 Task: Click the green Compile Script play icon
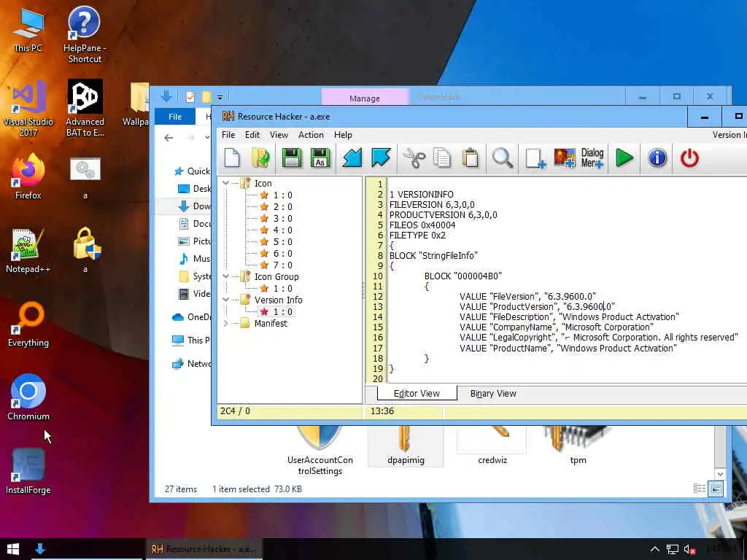point(624,158)
